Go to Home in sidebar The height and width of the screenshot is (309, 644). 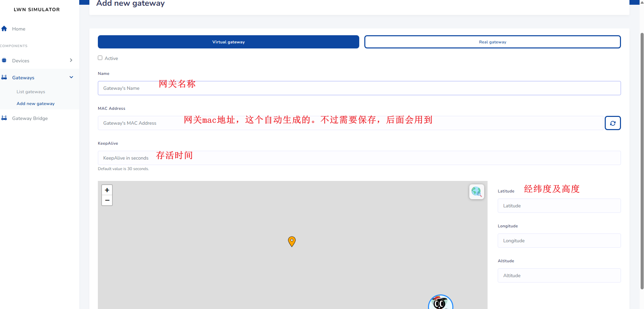[x=19, y=29]
